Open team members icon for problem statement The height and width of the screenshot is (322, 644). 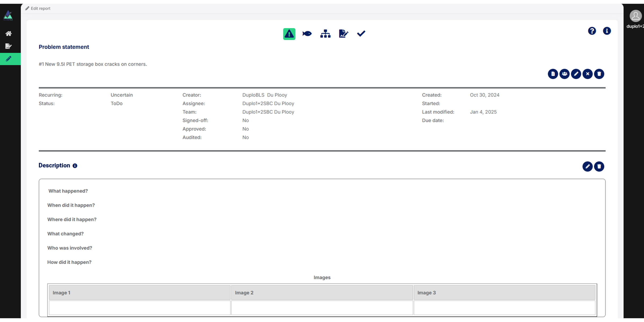[564, 74]
